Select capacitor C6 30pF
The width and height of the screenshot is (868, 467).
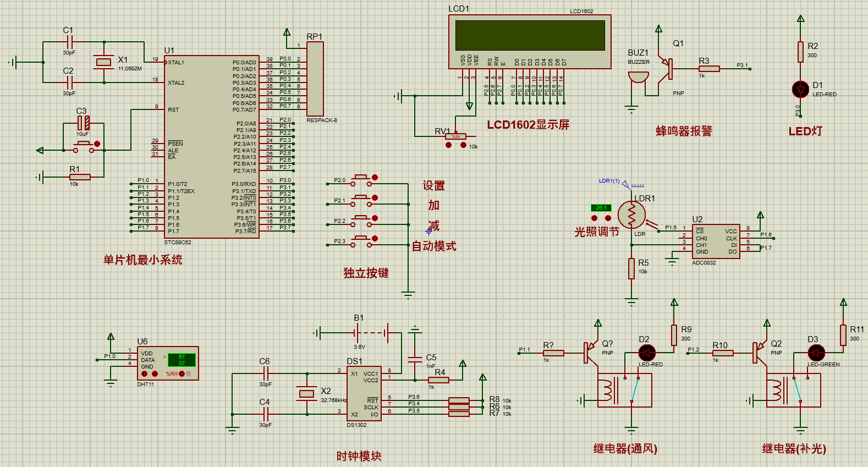click(x=266, y=373)
